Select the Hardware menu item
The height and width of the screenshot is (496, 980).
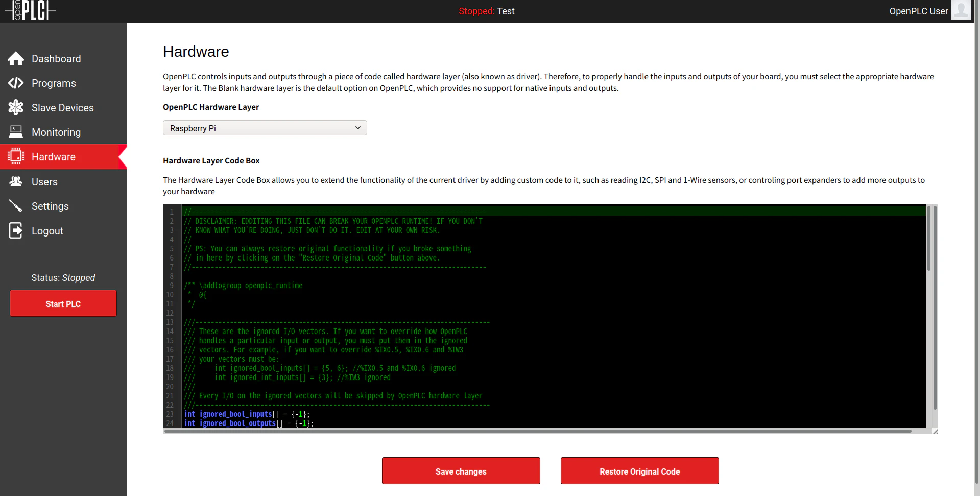(63, 157)
